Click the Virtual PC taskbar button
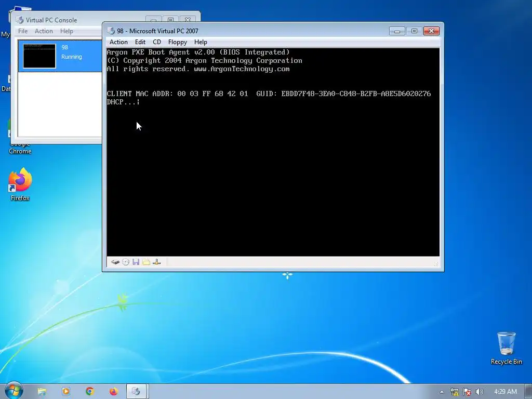The height and width of the screenshot is (399, 532). pos(137,392)
